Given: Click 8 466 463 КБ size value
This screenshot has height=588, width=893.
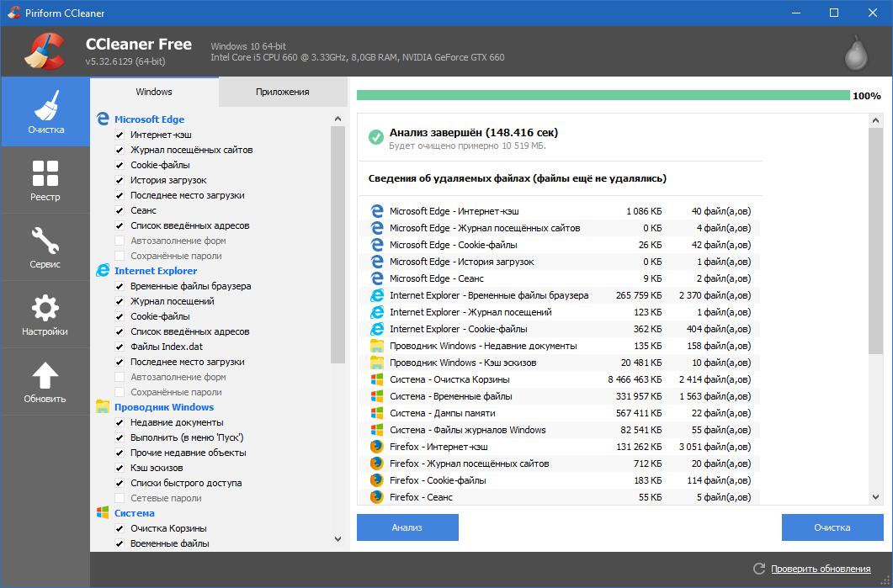Looking at the screenshot, I should (x=635, y=379).
